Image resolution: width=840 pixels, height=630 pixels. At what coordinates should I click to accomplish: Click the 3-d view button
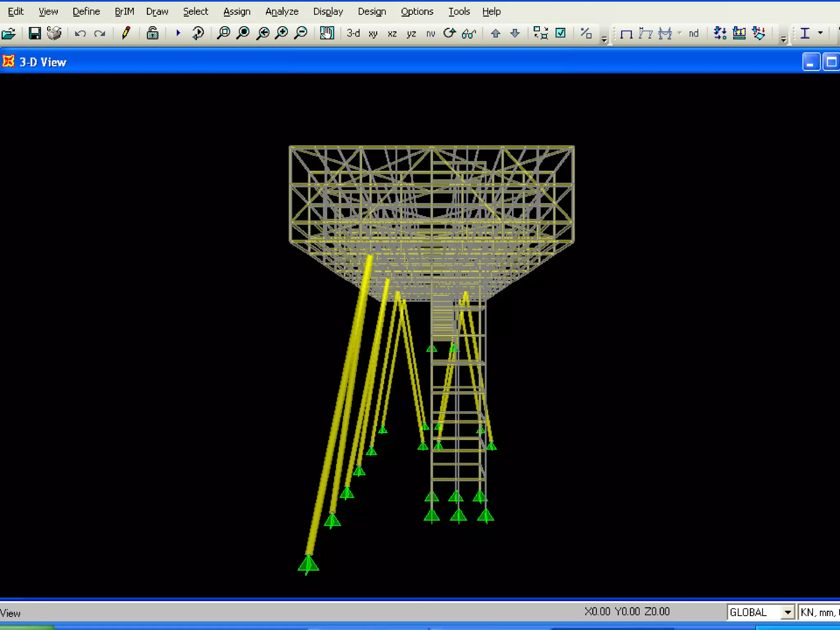(x=353, y=33)
